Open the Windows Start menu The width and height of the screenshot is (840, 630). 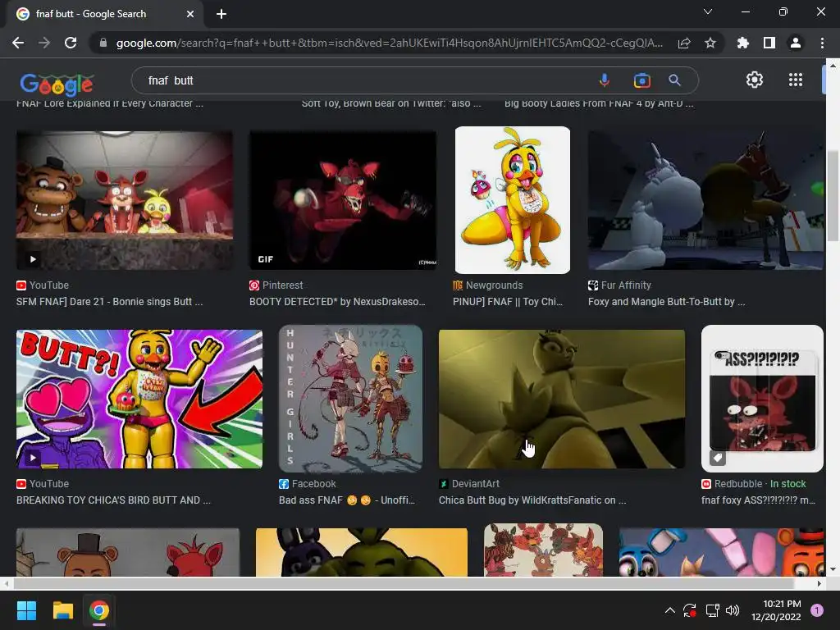click(26, 610)
